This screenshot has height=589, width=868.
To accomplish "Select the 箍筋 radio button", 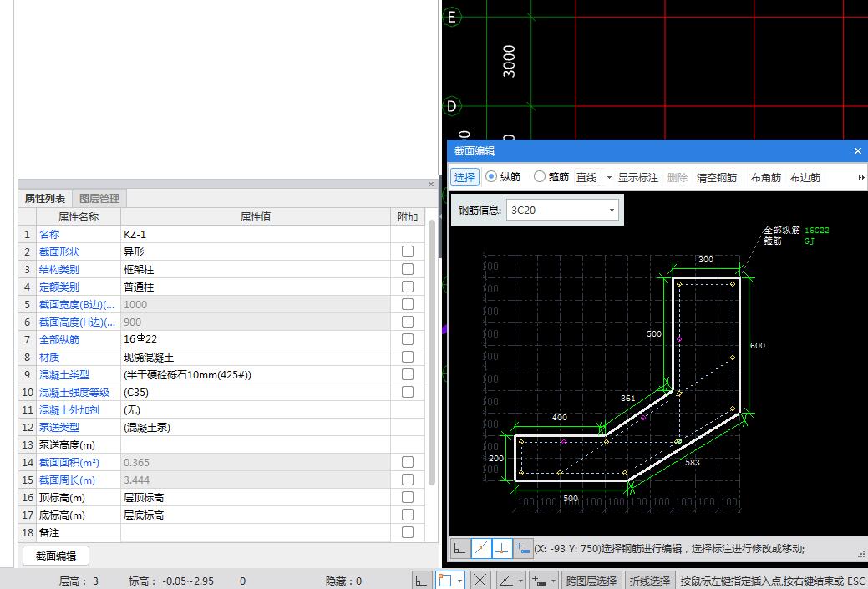I will click(539, 176).
